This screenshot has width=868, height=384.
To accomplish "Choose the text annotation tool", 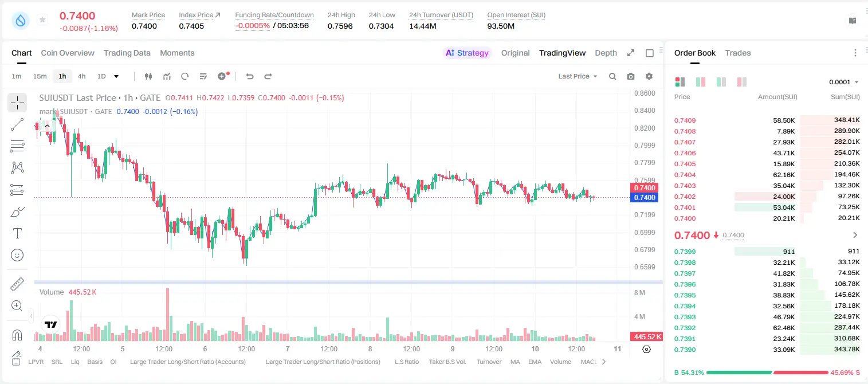I will point(17,233).
